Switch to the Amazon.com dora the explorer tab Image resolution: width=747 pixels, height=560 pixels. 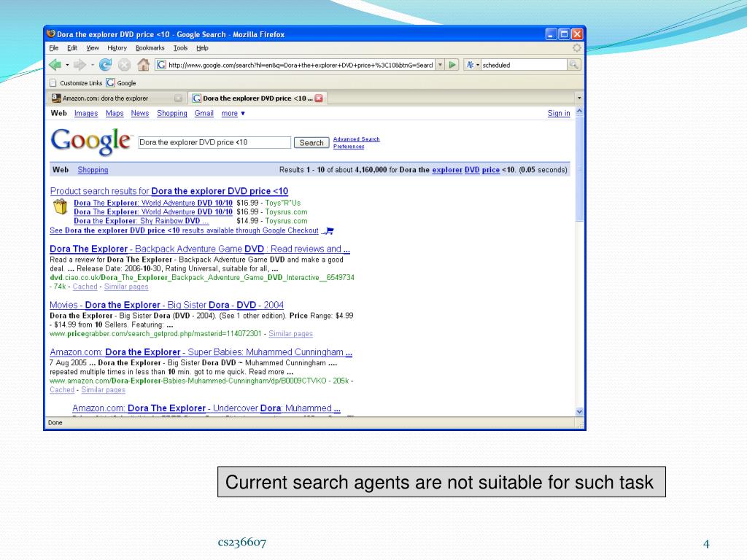pyautogui.click(x=117, y=98)
